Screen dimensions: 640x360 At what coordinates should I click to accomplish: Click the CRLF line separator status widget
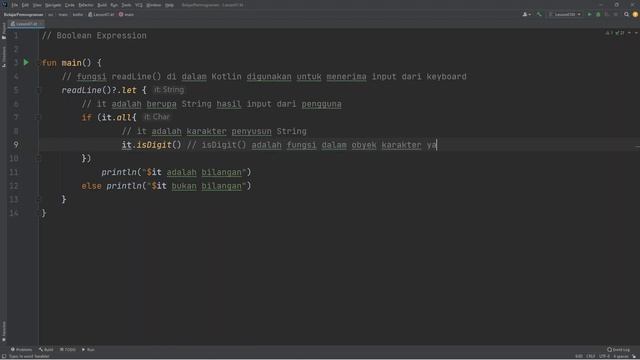coord(591,356)
